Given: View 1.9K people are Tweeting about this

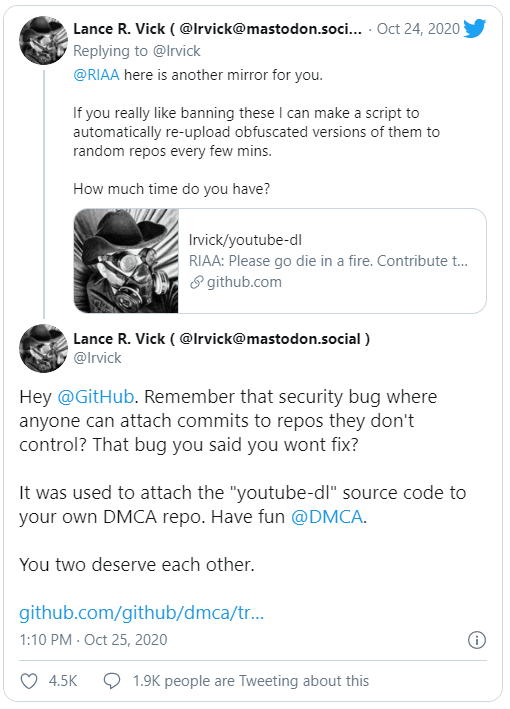Looking at the screenshot, I should (x=251, y=681).
